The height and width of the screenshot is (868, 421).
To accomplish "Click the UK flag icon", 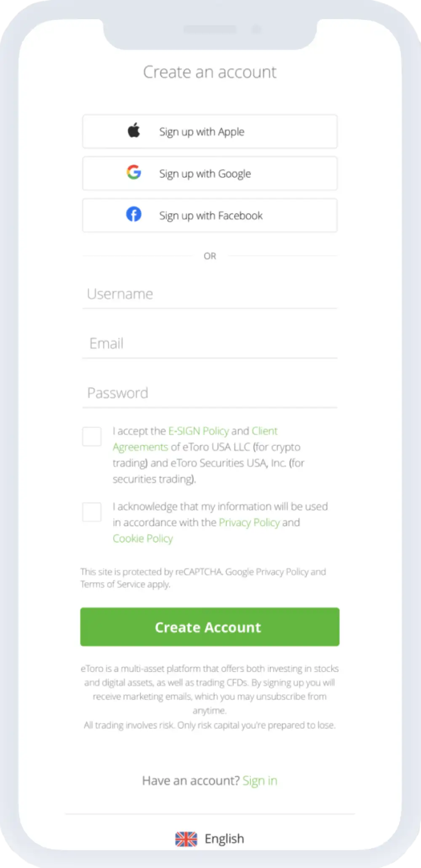I will 186,839.
